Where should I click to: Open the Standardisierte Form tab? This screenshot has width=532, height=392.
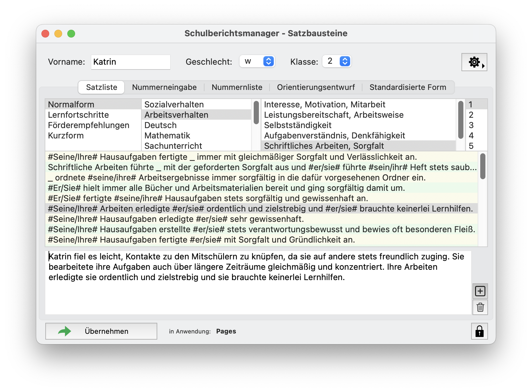coord(408,87)
